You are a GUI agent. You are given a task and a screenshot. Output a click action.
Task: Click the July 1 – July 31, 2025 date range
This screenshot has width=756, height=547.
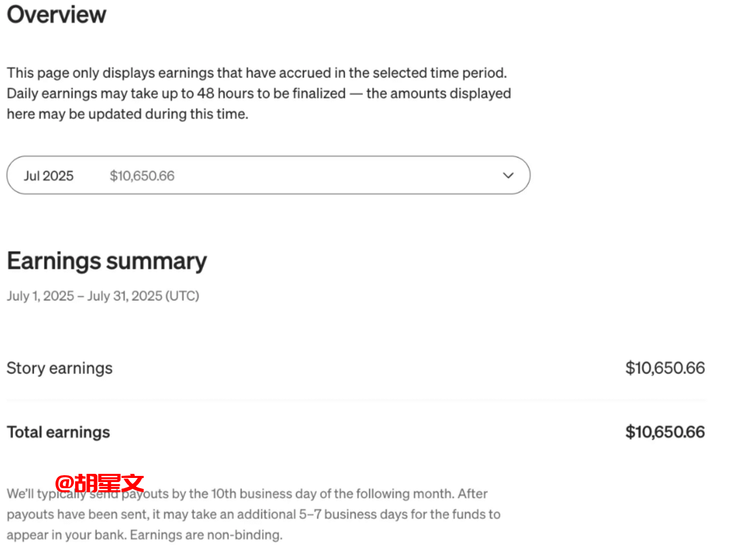[x=85, y=296]
